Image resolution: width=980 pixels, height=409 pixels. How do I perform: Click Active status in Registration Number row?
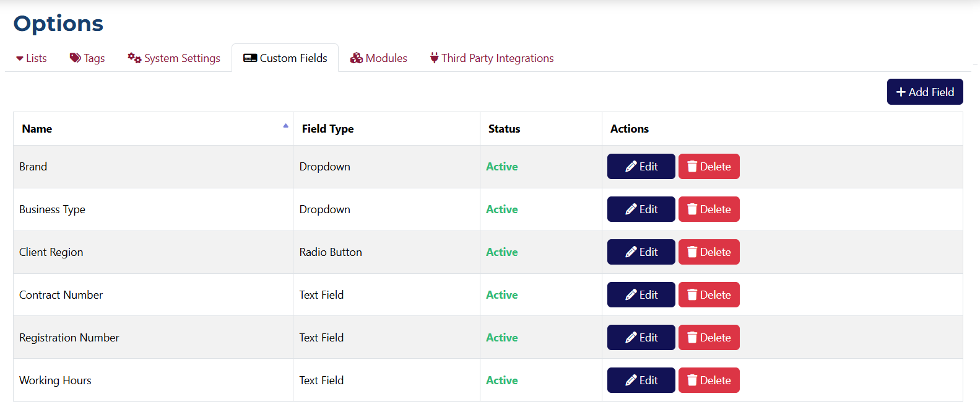[502, 338]
